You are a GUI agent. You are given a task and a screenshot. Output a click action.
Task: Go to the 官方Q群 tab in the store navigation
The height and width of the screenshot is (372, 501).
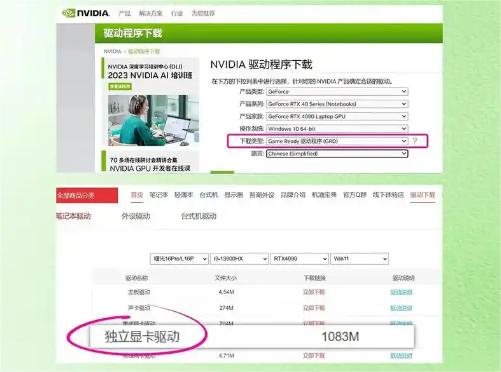355,195
